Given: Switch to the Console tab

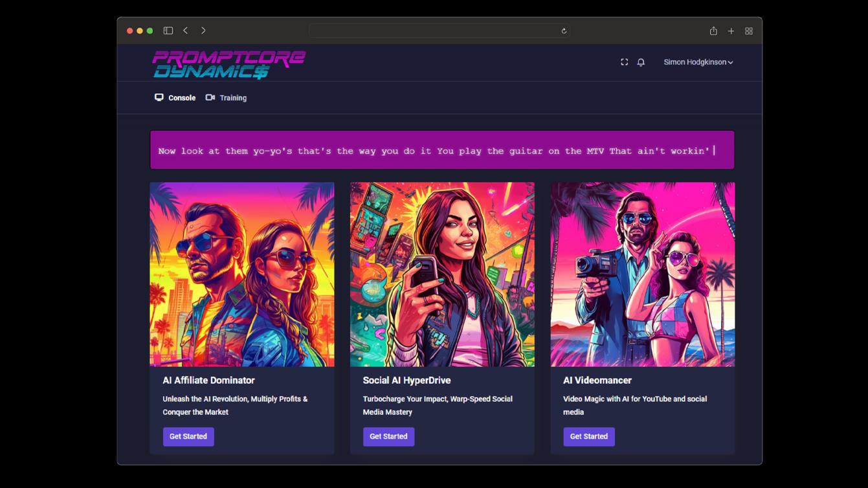Looking at the screenshot, I should pyautogui.click(x=175, y=98).
